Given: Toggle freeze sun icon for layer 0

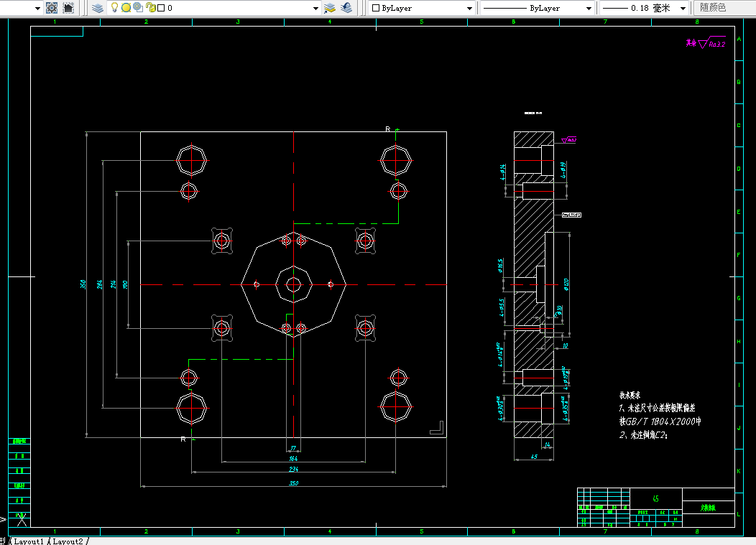Looking at the screenshot, I should click(x=126, y=8).
